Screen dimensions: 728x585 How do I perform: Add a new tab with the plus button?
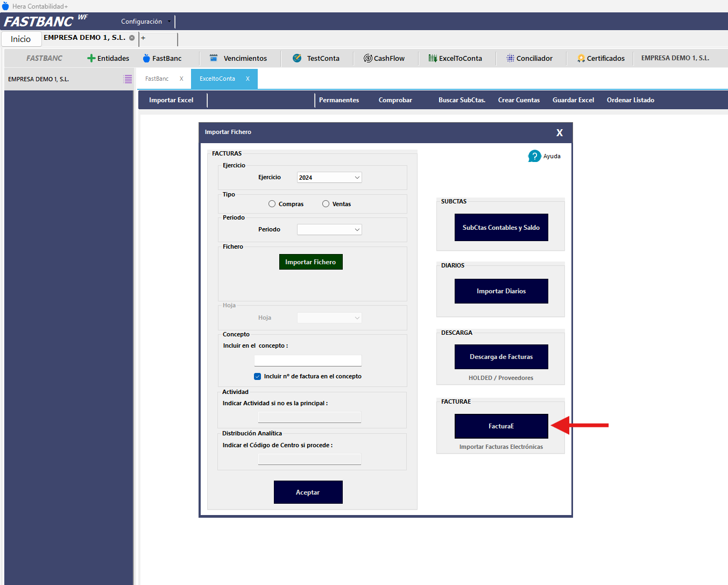[143, 38]
